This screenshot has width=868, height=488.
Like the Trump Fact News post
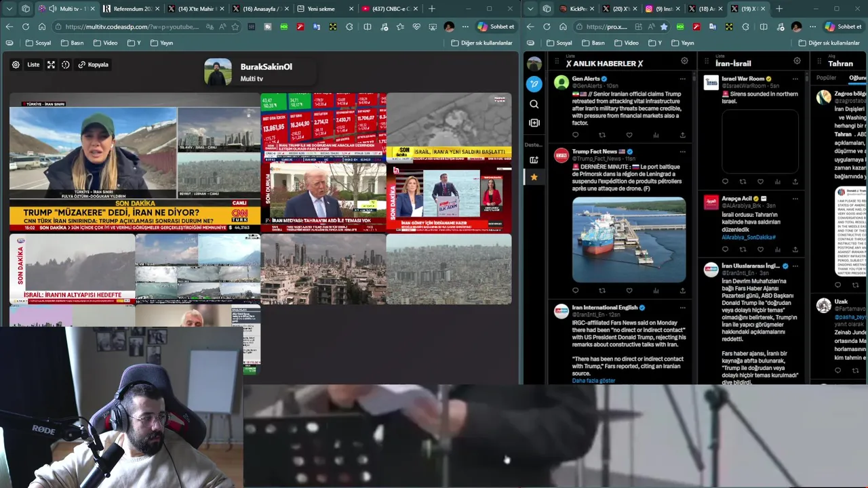pos(629,291)
